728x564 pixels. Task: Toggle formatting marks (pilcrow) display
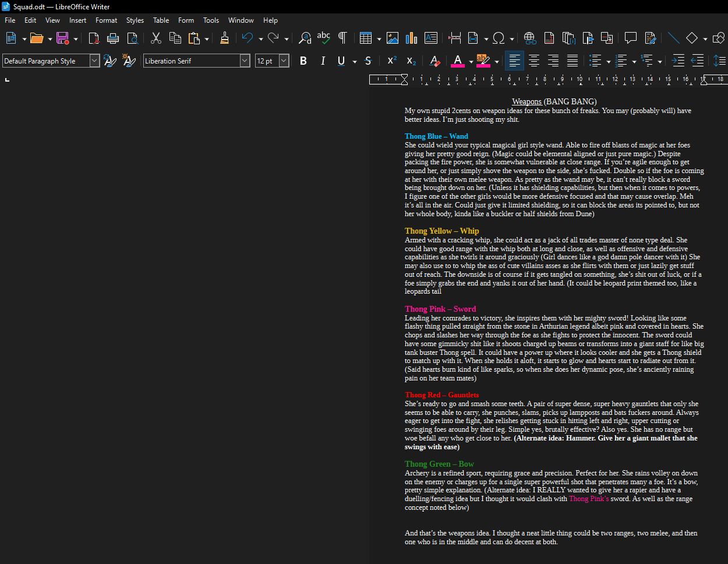click(x=342, y=38)
